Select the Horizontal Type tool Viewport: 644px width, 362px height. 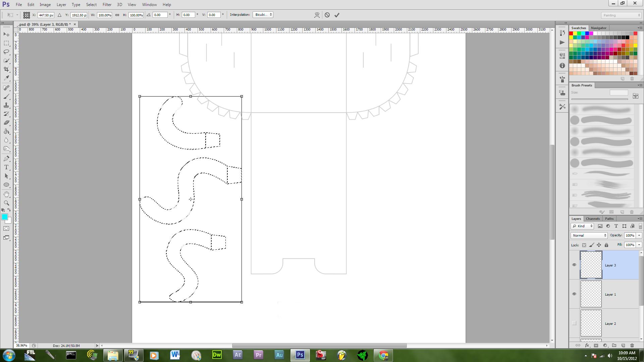pos(6,167)
